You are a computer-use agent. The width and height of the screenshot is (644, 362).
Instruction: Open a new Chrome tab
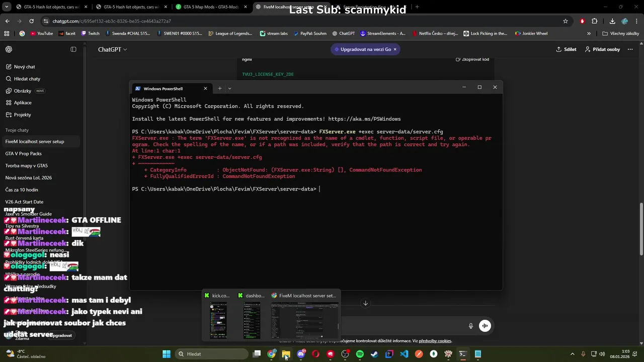tap(417, 7)
